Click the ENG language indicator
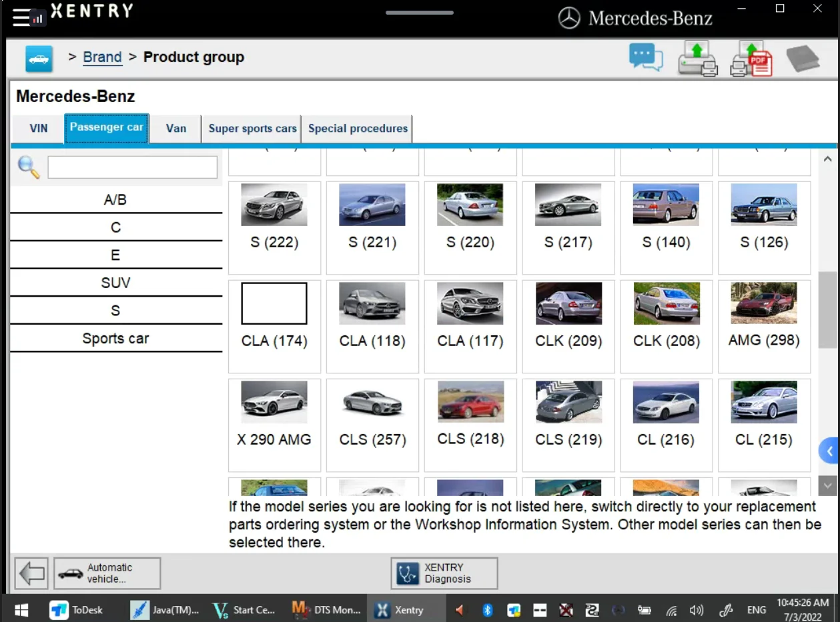840x622 pixels. point(756,609)
